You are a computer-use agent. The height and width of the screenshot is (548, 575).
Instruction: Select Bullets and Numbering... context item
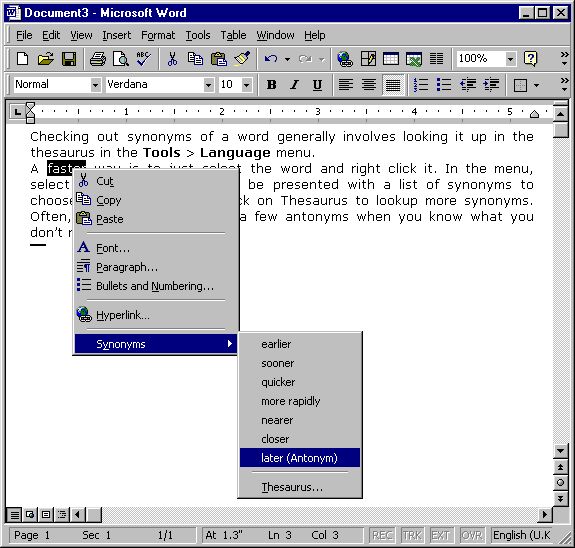click(x=156, y=286)
